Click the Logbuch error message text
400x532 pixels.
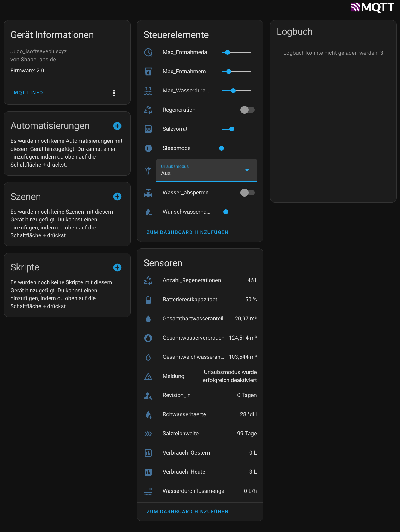tap(333, 53)
